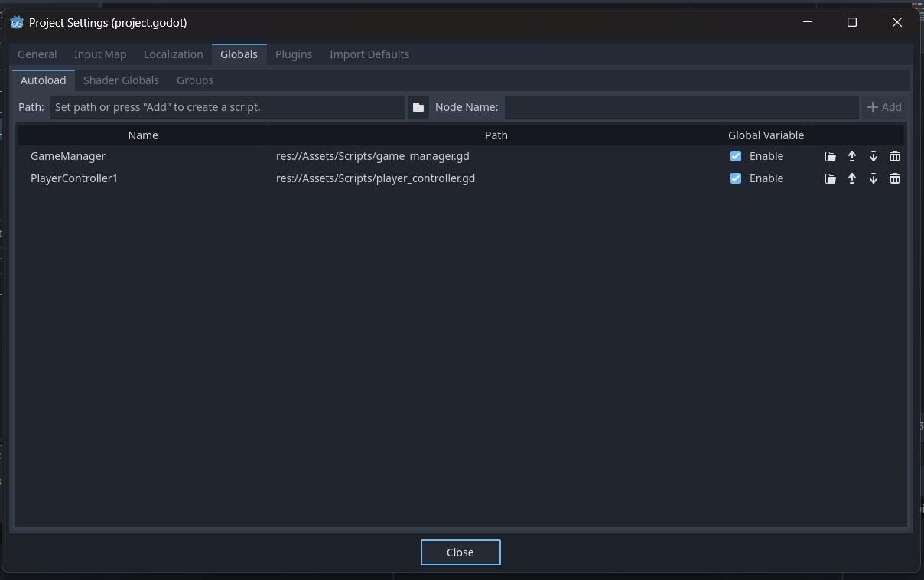The width and height of the screenshot is (924, 580).
Task: Click the Node Name text field
Action: tap(681, 107)
